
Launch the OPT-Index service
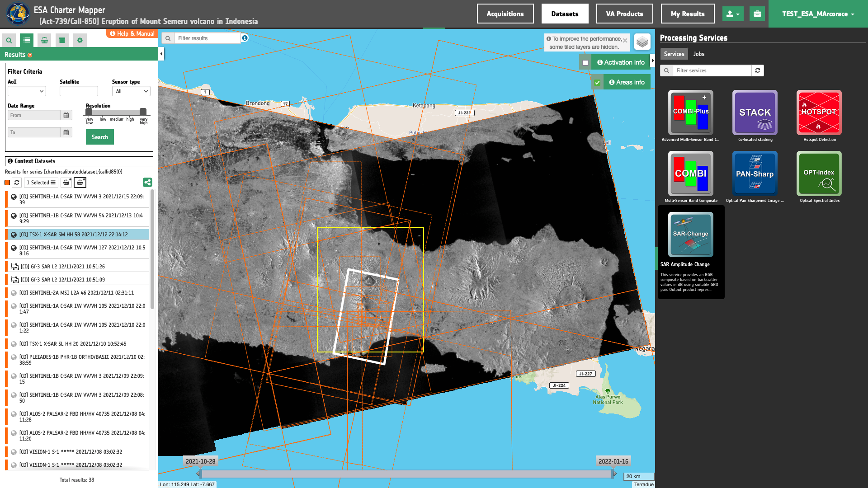pos(819,174)
